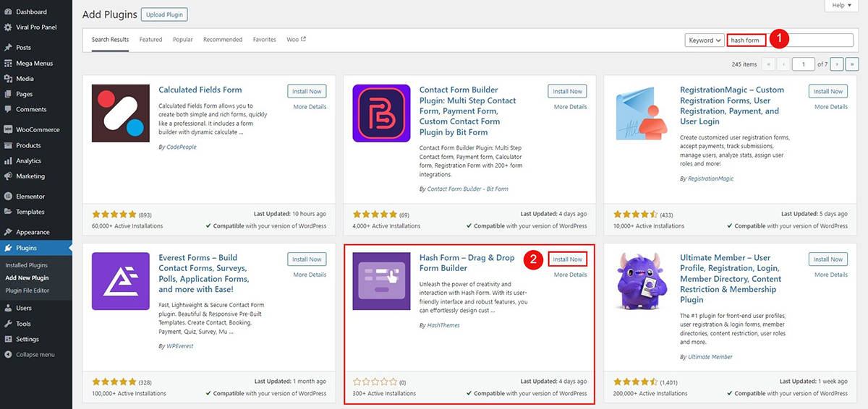
Task: Click the Ultimate Member monster thumbnail
Action: (642, 281)
